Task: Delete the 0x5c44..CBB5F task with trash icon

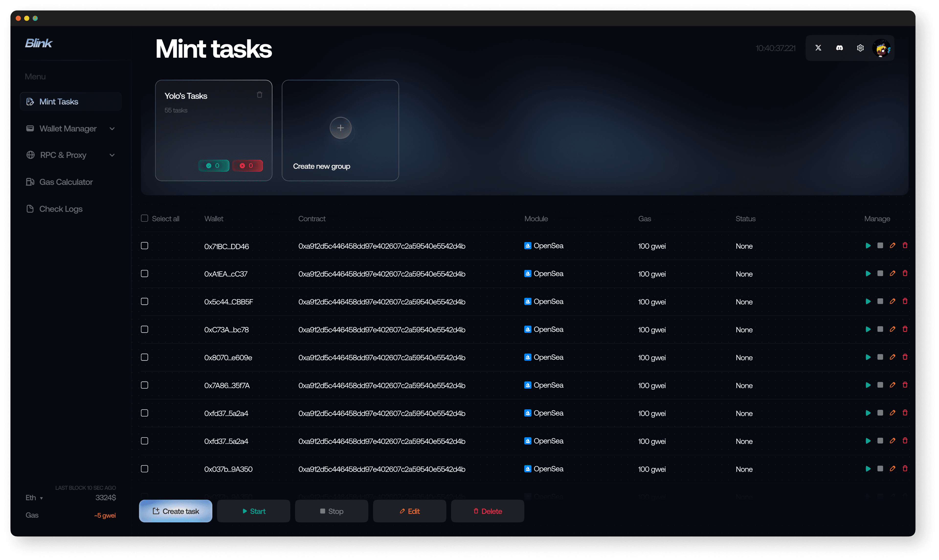Action: click(905, 302)
